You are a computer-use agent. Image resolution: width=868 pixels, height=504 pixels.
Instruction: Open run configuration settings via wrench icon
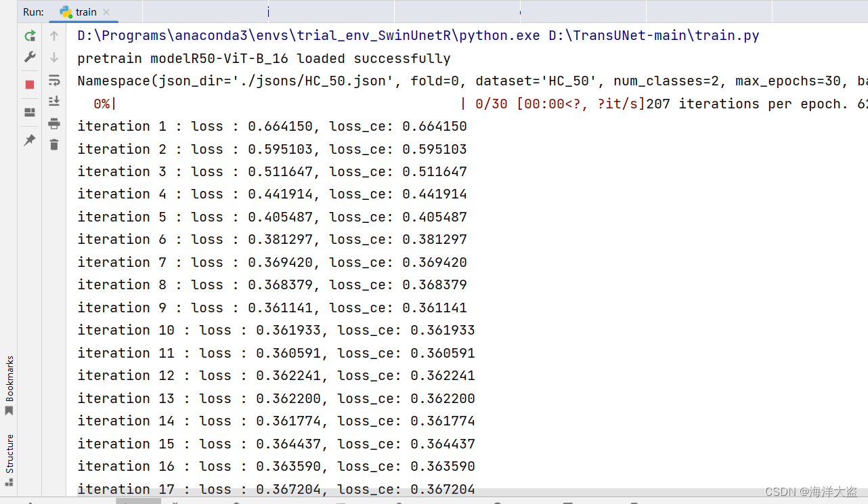point(30,57)
